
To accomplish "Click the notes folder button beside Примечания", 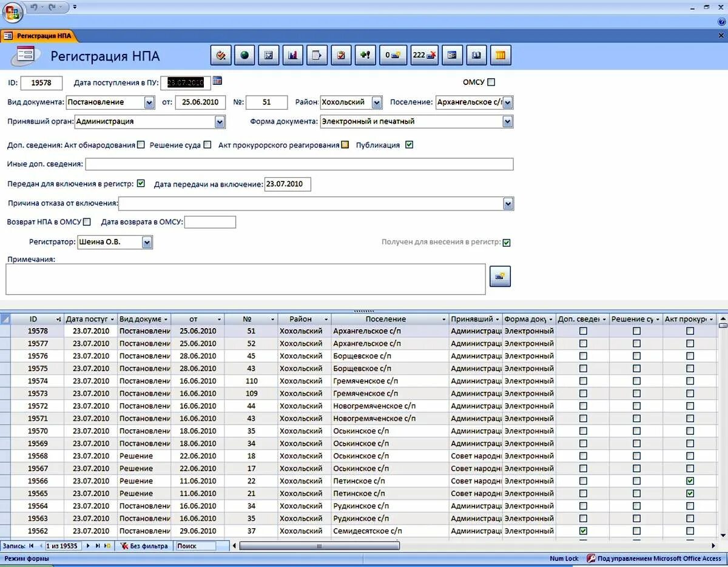I will 500,276.
